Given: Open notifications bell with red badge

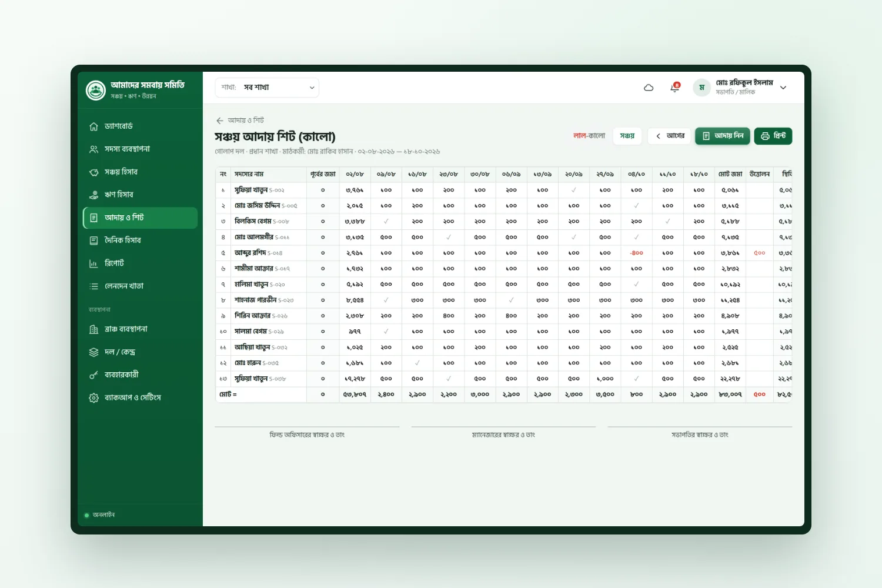Looking at the screenshot, I should pyautogui.click(x=675, y=88).
